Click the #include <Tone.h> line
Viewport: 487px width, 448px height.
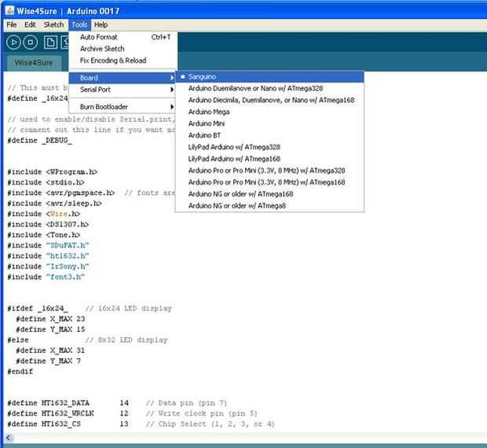44,235
